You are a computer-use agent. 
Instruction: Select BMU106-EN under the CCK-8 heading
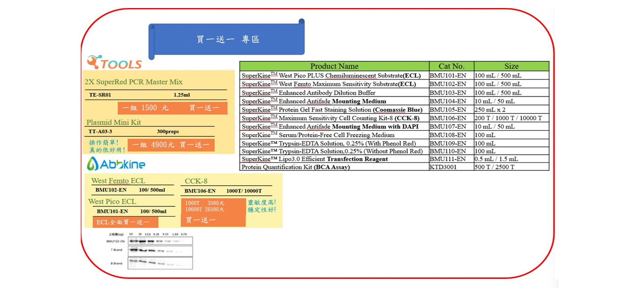[200, 191]
